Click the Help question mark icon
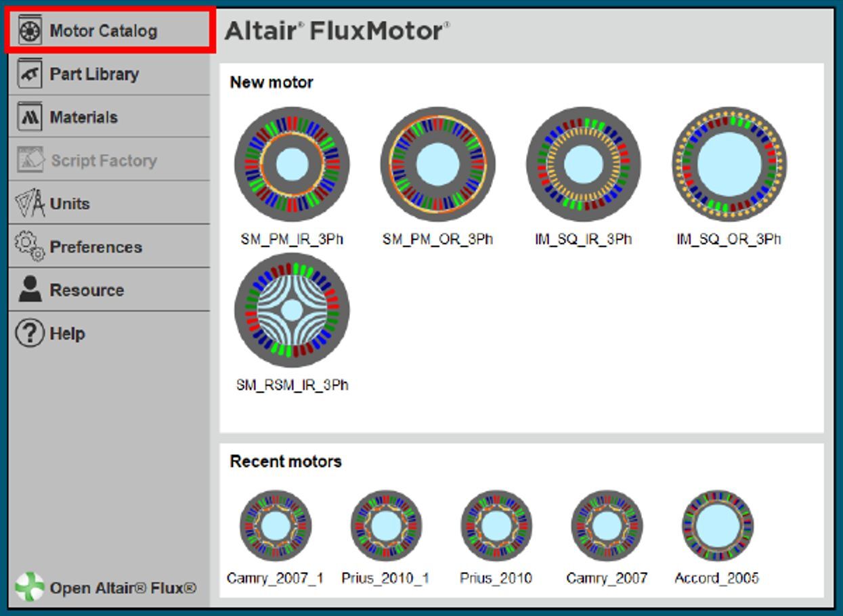Viewport: 843px width, 616px height. point(30,333)
